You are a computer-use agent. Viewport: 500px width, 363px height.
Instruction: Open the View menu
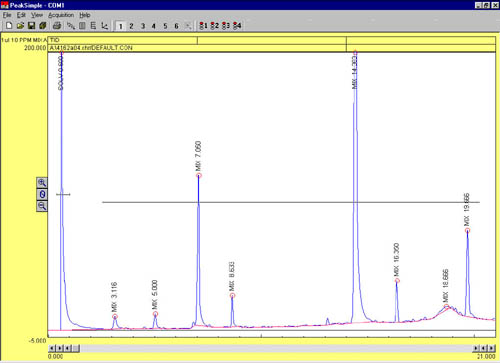[37, 15]
